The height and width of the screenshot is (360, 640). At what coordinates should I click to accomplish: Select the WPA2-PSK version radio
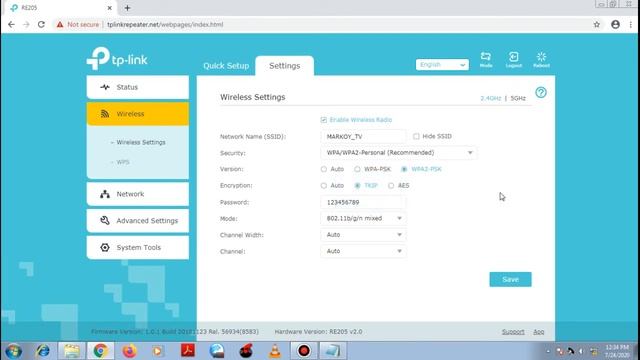404,169
